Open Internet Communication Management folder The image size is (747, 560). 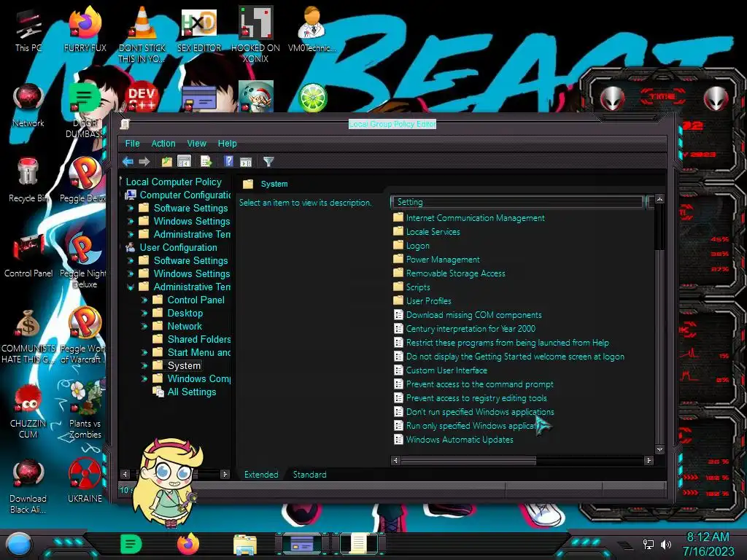[475, 218]
